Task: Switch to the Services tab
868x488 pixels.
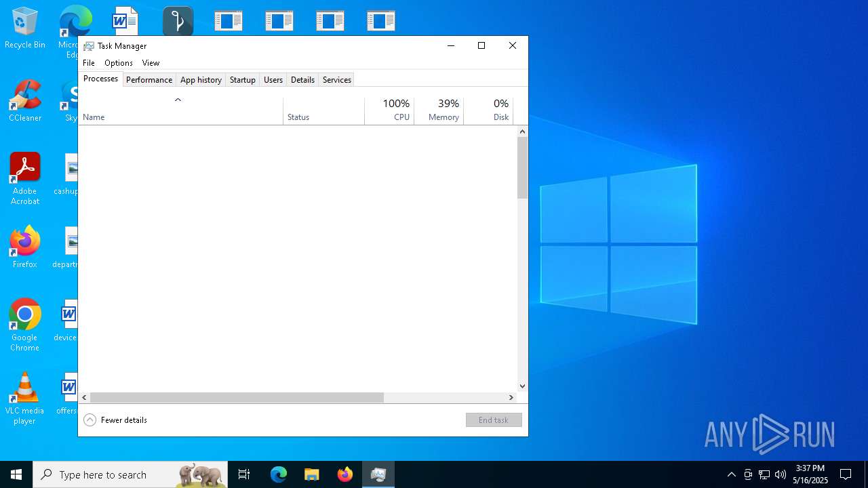Action: [337, 80]
